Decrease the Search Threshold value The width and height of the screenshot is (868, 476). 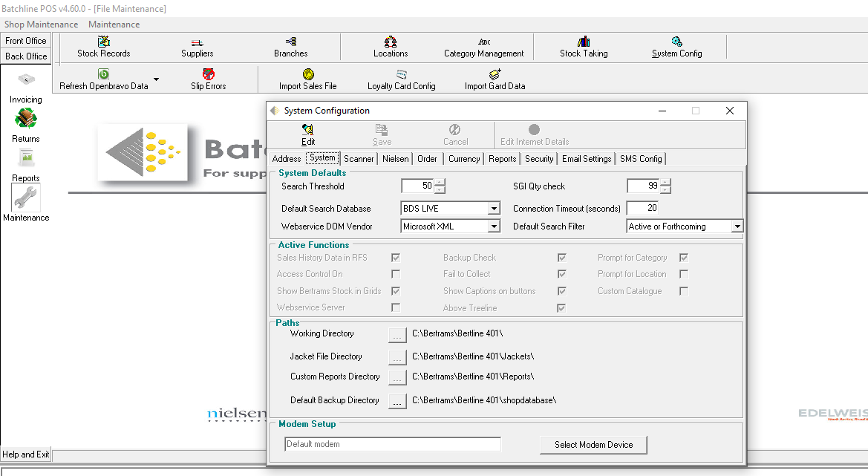(x=440, y=190)
